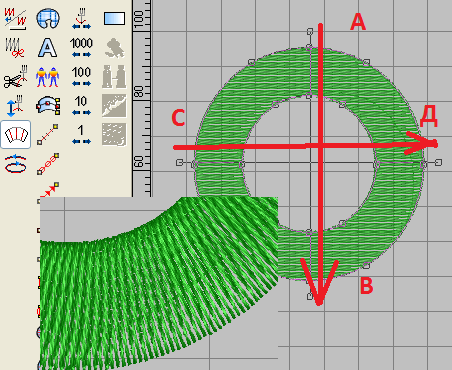This screenshot has width=452, height=370.
Task: Click the upper-right node on ring outline
Action: pyautogui.click(x=366, y=62)
